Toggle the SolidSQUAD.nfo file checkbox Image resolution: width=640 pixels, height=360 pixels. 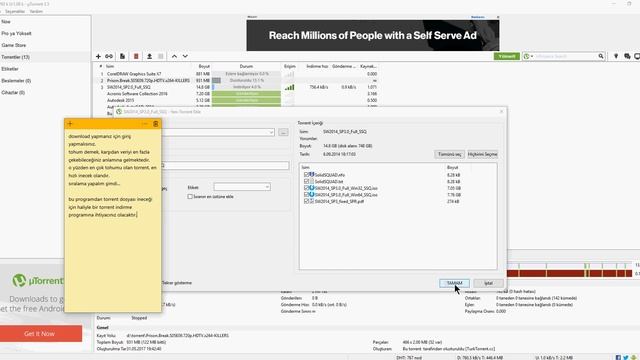tap(306, 175)
